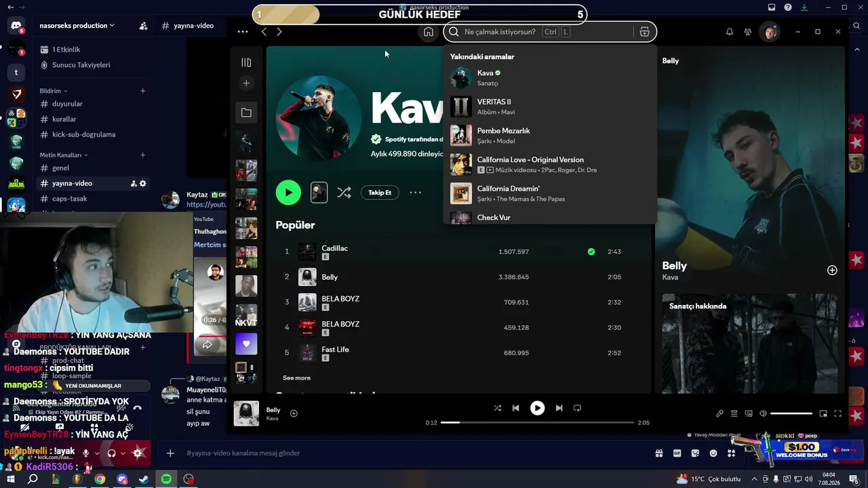
Task: Collapse the Bildirim category
Action: coord(53,91)
